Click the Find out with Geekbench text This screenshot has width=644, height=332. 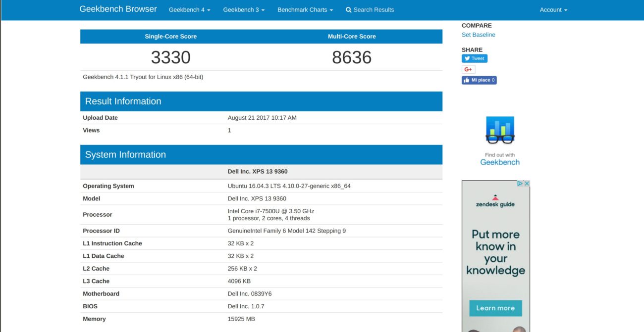pos(500,159)
